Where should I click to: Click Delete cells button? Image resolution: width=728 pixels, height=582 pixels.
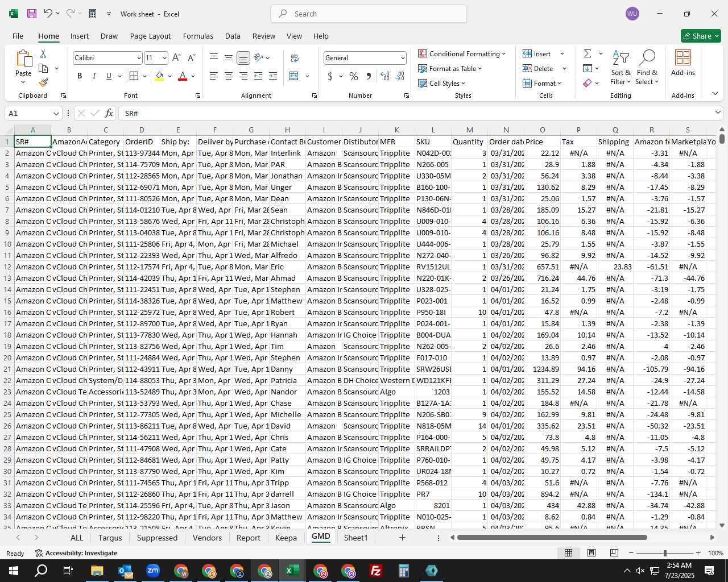click(538, 68)
